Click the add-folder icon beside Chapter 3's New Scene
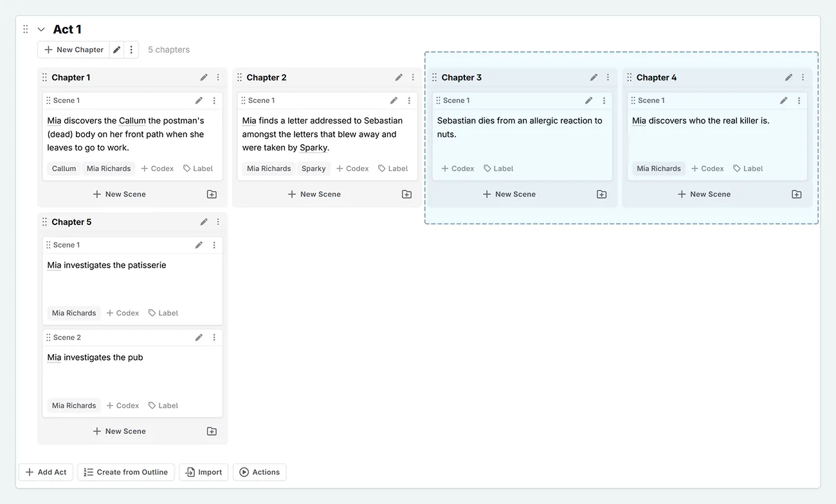The height and width of the screenshot is (504, 836). coord(601,194)
